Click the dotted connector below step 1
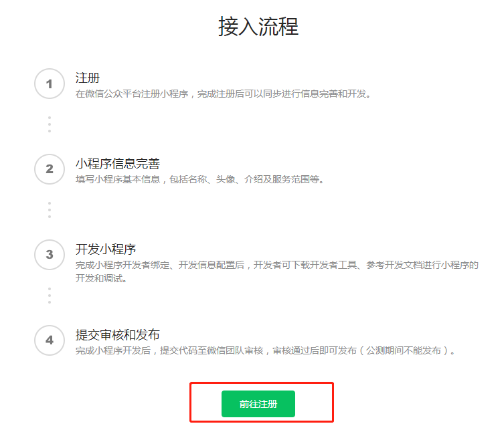504x440 pixels. click(49, 124)
